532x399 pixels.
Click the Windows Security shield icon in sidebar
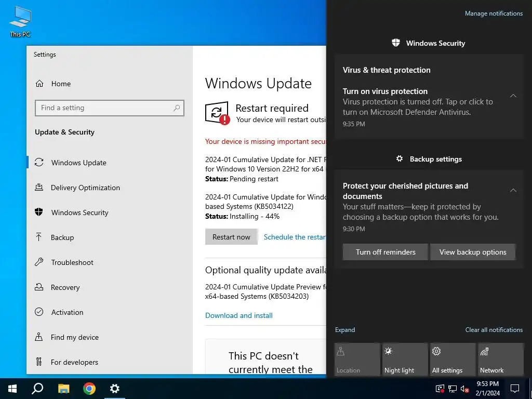click(x=39, y=212)
